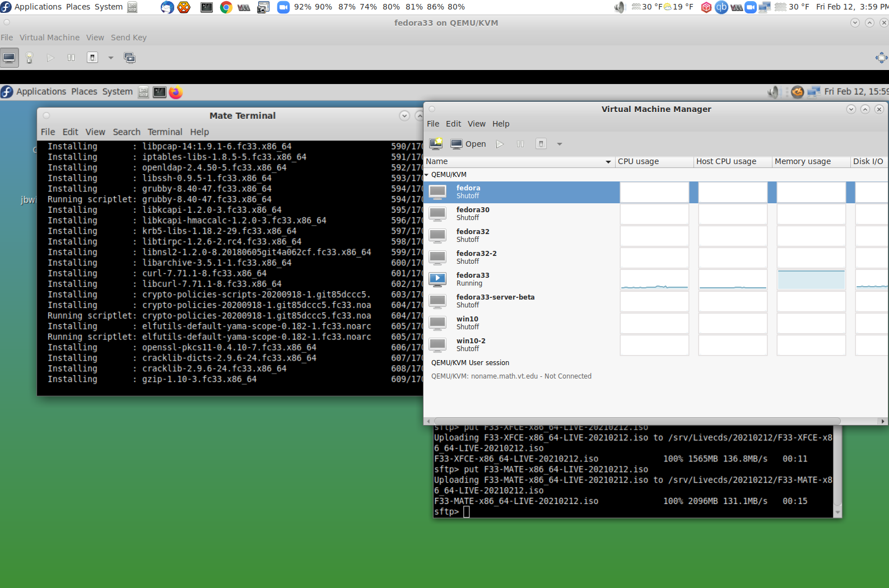
Task: Launch Google Chrome from the host panel
Action: pos(226,7)
